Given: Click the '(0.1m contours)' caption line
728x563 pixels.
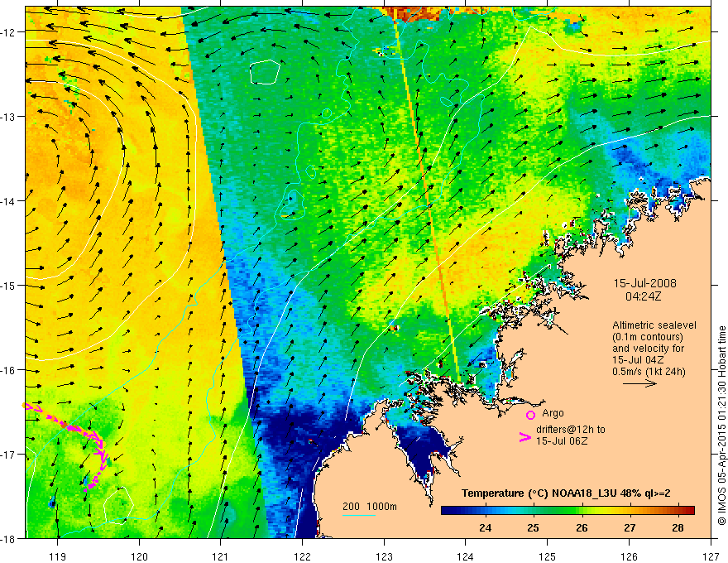Looking at the screenshot, I should pyautogui.click(x=648, y=337).
